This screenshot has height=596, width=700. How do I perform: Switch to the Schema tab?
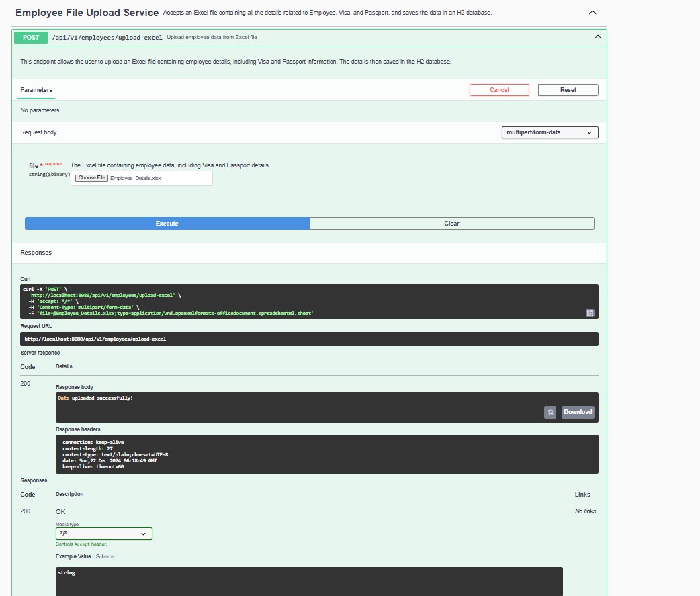click(105, 557)
